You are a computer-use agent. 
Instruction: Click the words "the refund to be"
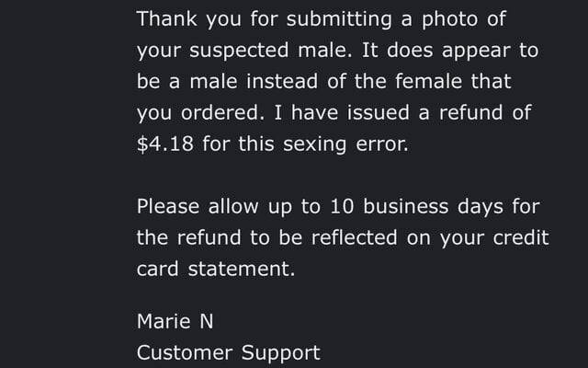click(220, 237)
